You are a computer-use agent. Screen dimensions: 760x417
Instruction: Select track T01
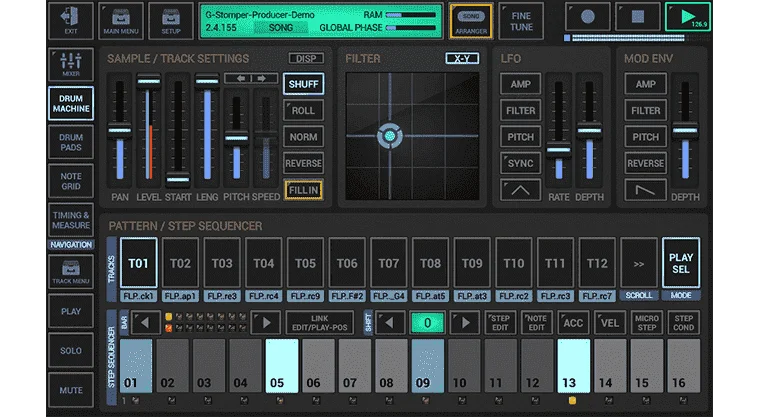(138, 263)
